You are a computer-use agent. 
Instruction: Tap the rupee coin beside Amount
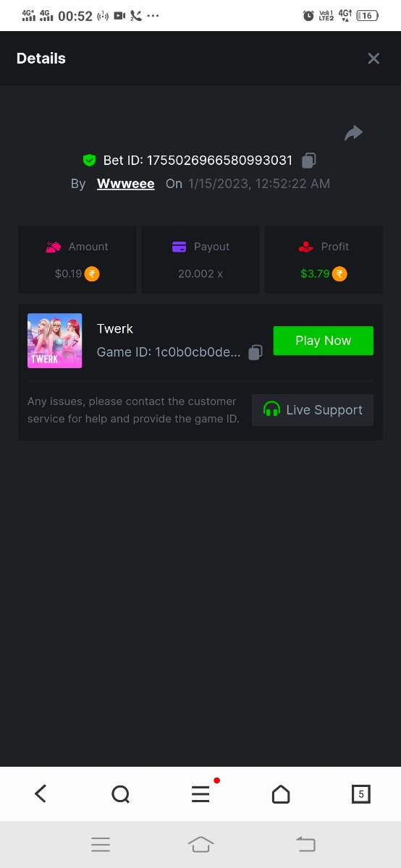tap(92, 274)
